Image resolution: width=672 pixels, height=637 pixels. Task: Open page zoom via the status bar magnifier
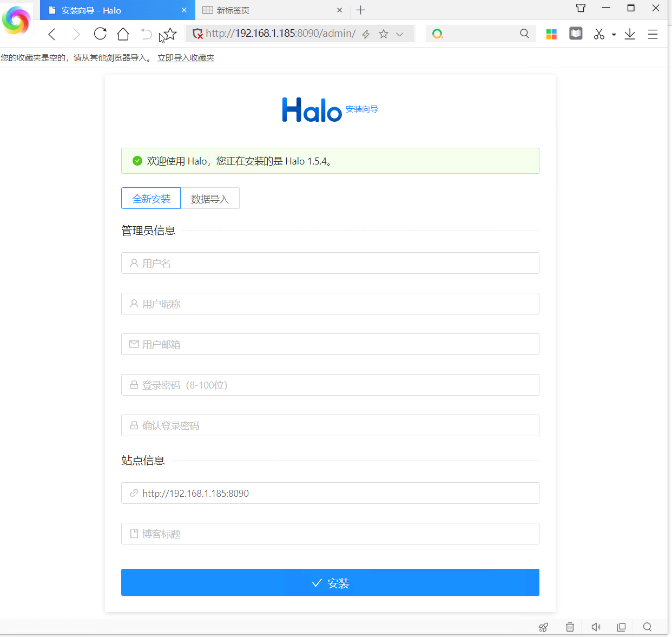coord(647,627)
